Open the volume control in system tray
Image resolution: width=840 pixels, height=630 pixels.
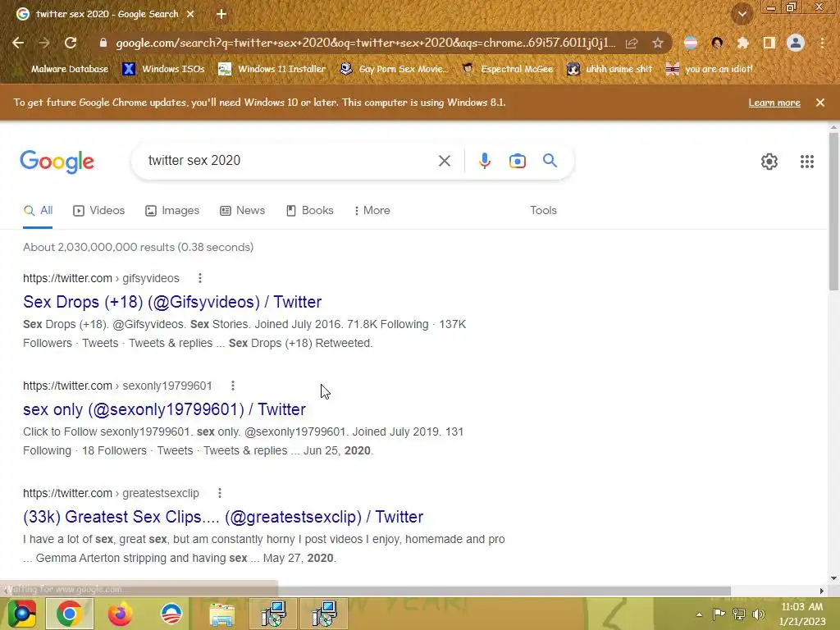pyautogui.click(x=758, y=614)
